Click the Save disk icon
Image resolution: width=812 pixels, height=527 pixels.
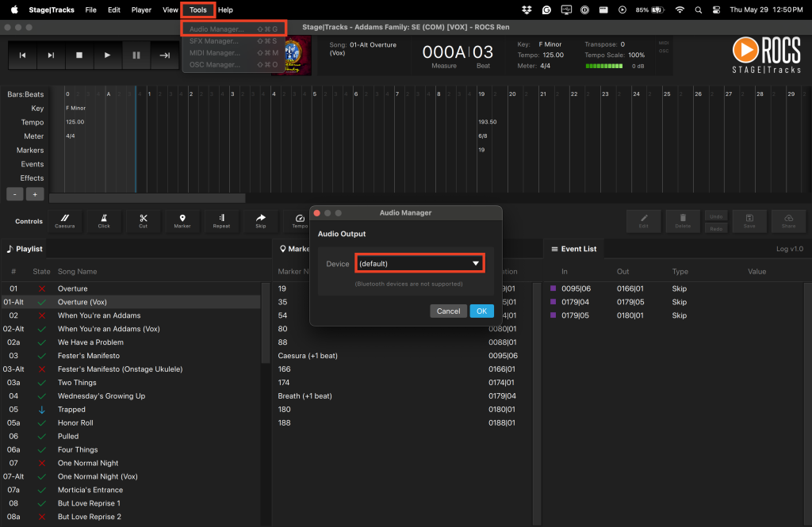point(749,221)
